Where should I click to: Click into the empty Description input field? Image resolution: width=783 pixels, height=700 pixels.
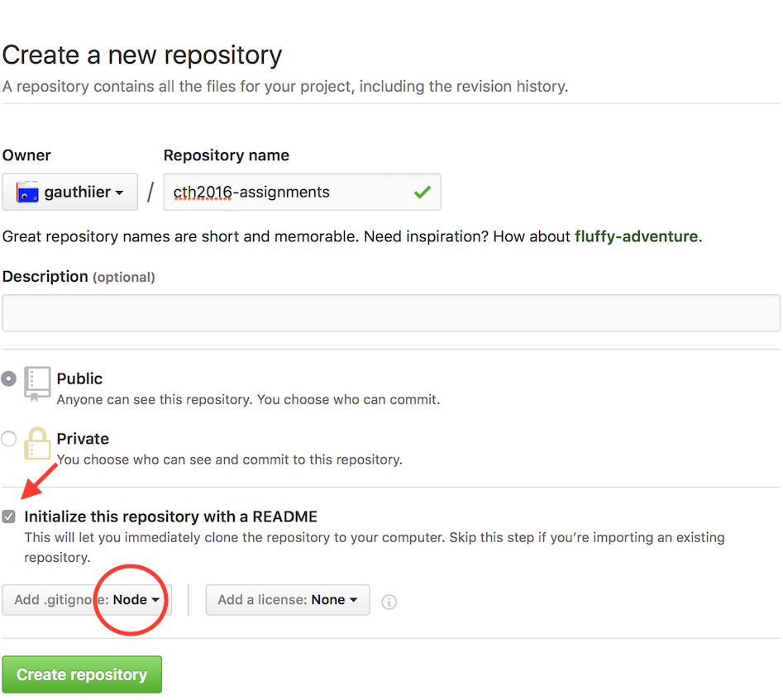pyautogui.click(x=390, y=313)
